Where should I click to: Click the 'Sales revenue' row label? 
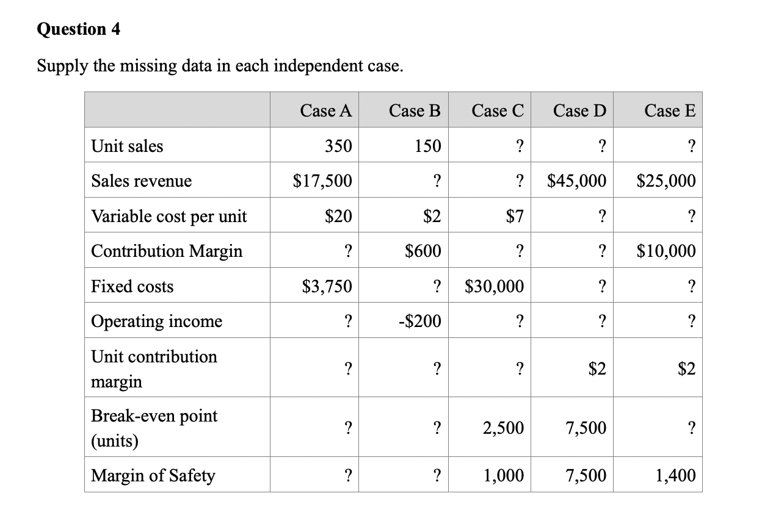tap(141, 181)
